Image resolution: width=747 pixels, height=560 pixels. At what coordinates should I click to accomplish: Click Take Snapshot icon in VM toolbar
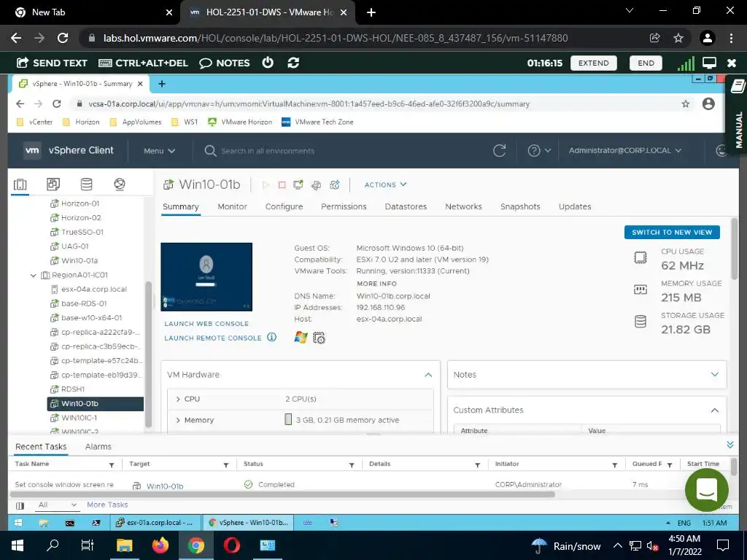(x=335, y=184)
